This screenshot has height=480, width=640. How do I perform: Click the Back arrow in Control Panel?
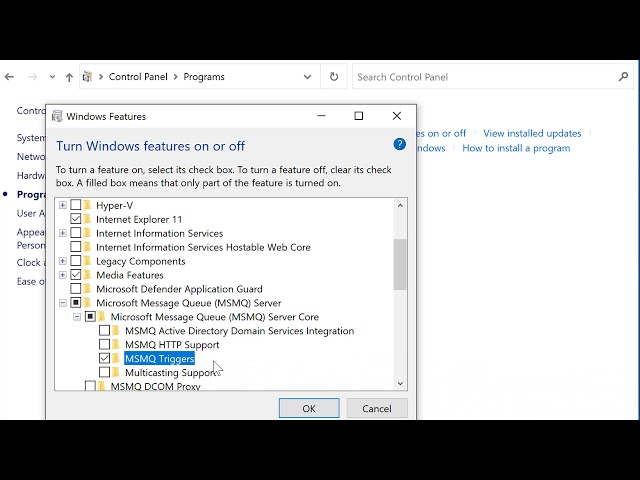point(9,77)
